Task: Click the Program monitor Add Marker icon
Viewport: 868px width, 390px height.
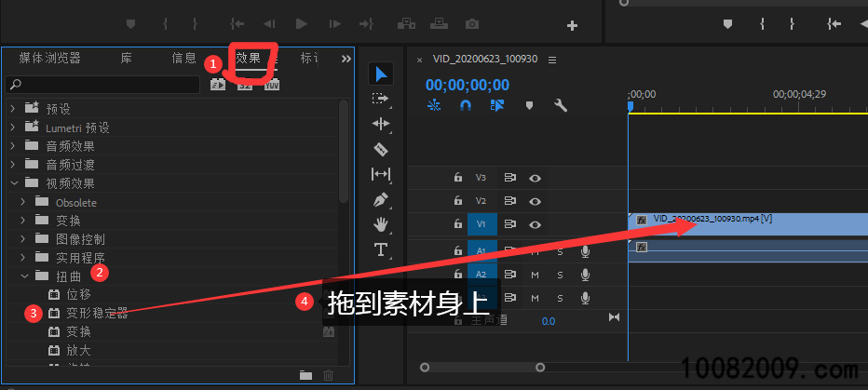Action: tap(728, 24)
